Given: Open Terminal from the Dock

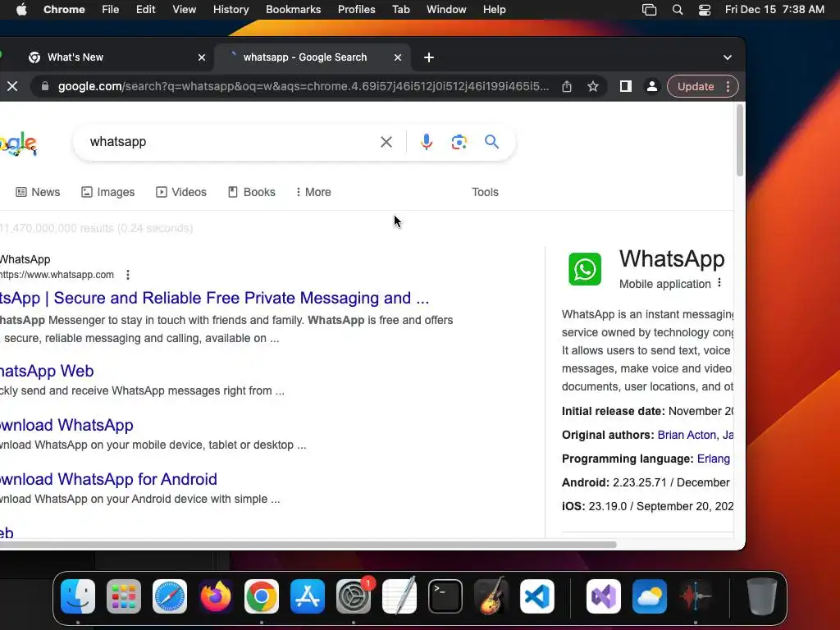Looking at the screenshot, I should point(445,596).
